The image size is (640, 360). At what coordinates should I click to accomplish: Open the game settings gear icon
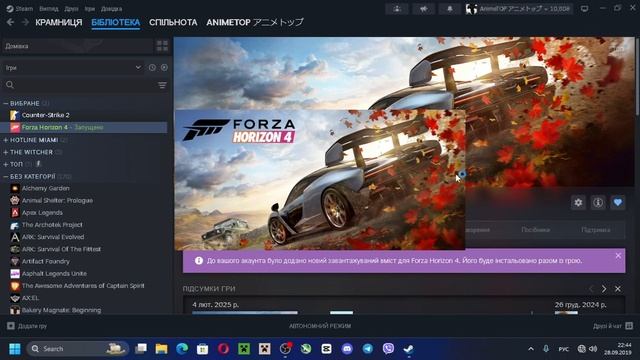[578, 202]
